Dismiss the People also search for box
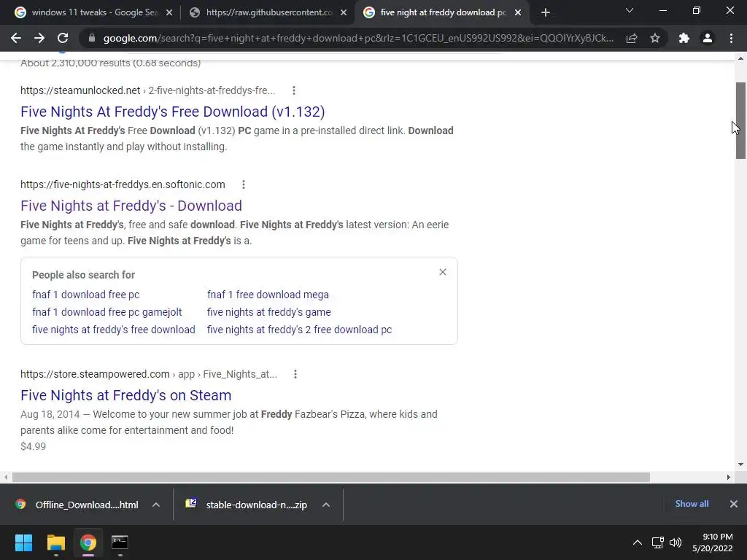Viewport: 747px width, 560px height. pyautogui.click(x=443, y=272)
